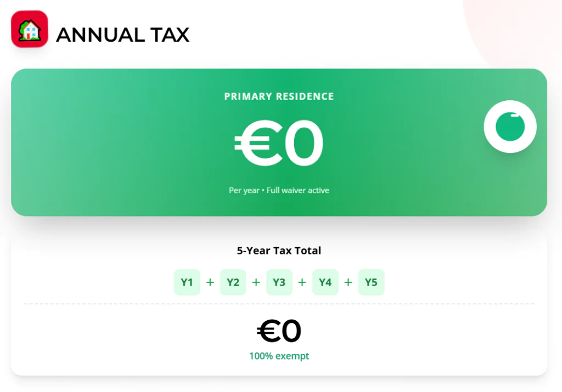Select the Y1 year chip
562x392 pixels.
187,282
